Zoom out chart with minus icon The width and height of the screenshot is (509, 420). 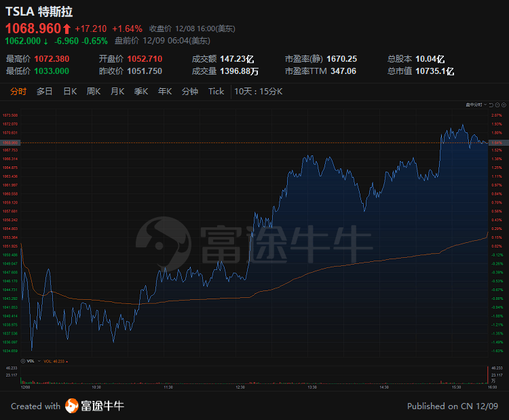coord(497,105)
